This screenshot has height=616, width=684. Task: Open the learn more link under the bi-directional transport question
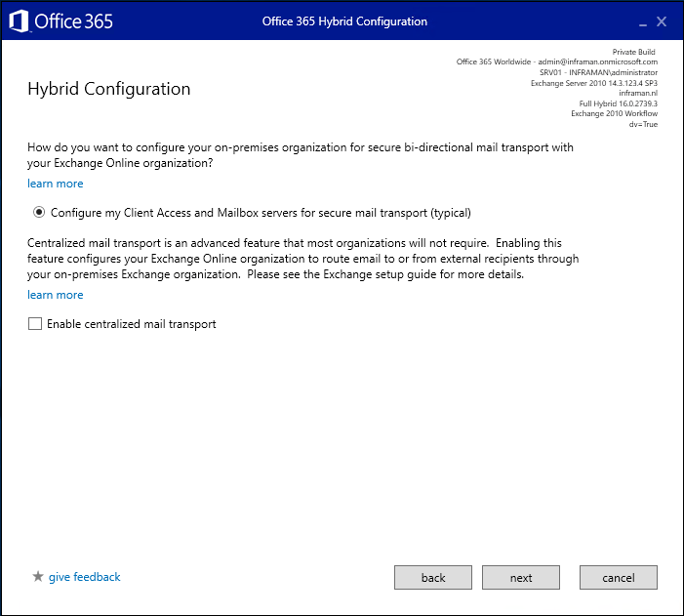point(56,184)
